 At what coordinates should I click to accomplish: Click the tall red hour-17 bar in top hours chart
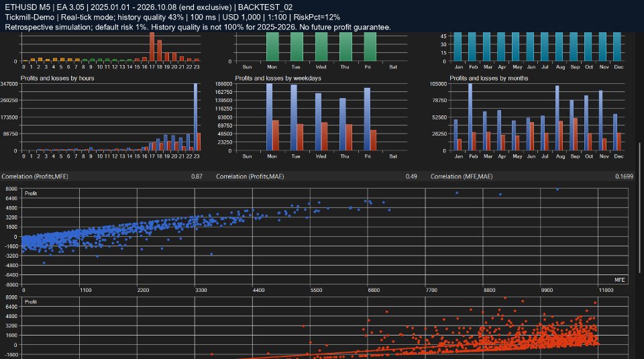(x=152, y=47)
